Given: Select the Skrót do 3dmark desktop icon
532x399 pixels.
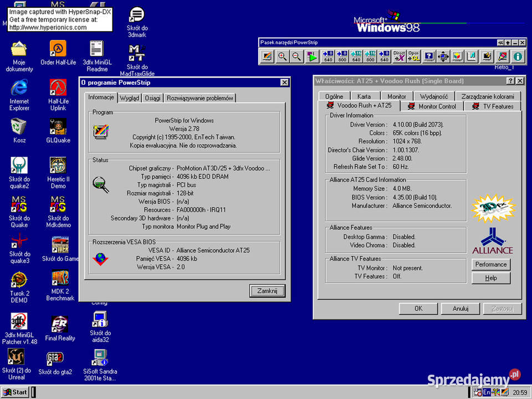Looking at the screenshot, I should click(x=137, y=22).
